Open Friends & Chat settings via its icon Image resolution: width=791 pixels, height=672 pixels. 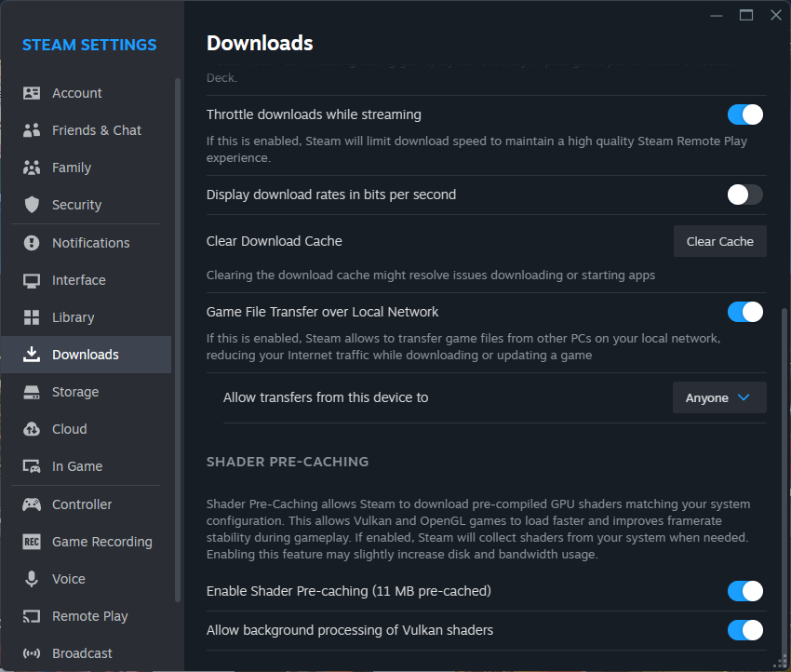point(32,129)
